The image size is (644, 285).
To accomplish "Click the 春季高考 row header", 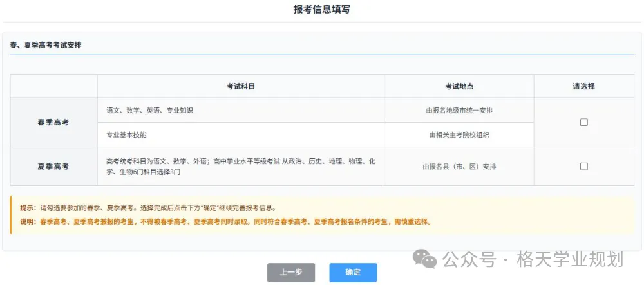I will [x=54, y=122].
